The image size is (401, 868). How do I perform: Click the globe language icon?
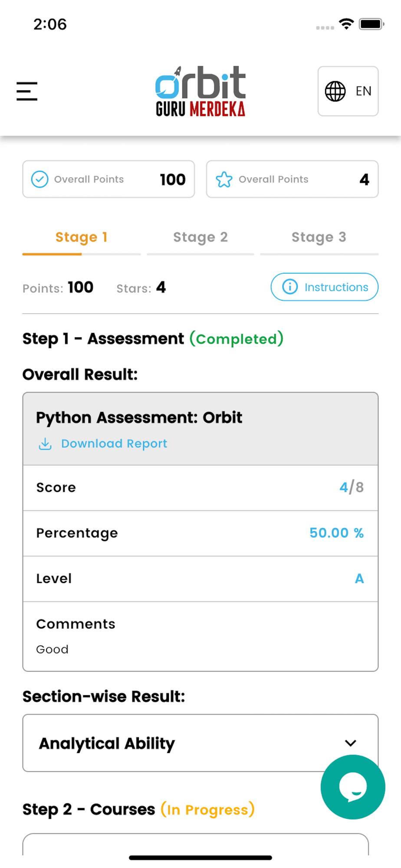(335, 91)
